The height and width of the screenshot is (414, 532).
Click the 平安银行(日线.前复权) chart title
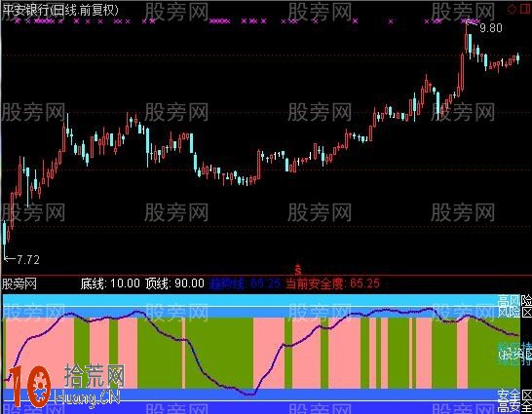click(60, 10)
